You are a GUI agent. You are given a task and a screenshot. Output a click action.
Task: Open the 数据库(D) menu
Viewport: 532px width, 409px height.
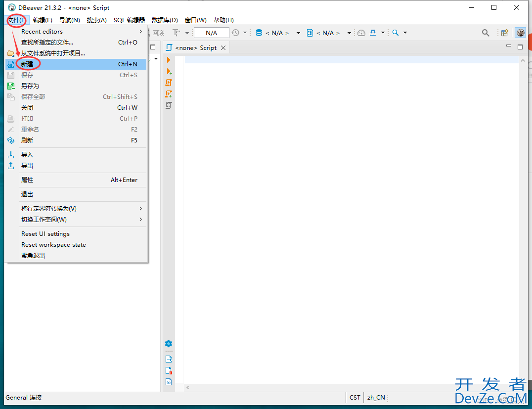pos(165,20)
